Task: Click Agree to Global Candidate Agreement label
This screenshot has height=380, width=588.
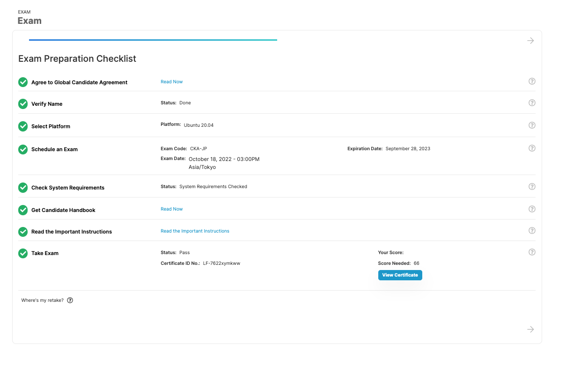Action: 80,82
